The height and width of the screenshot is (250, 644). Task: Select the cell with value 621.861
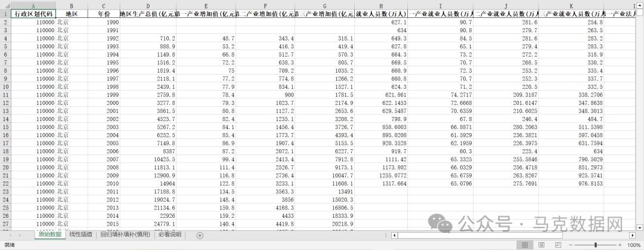click(x=381, y=95)
